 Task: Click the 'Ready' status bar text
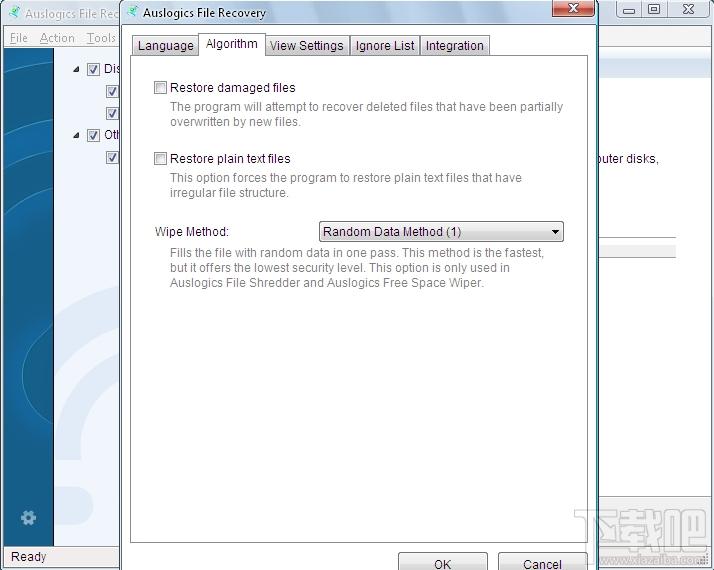pyautogui.click(x=29, y=556)
